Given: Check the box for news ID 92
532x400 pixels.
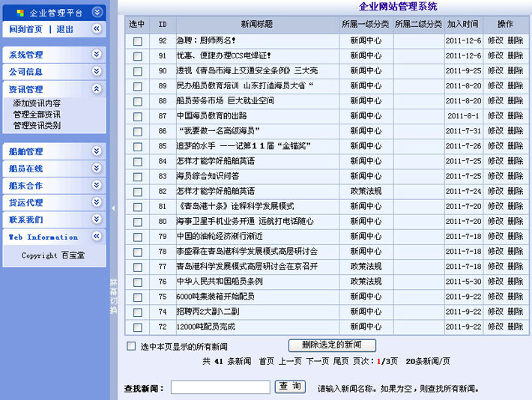Looking at the screenshot, I should coord(137,41).
